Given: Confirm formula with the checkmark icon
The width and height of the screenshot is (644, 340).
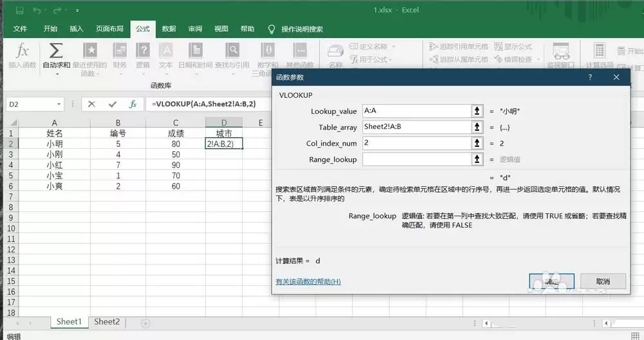Looking at the screenshot, I should click(x=112, y=104).
